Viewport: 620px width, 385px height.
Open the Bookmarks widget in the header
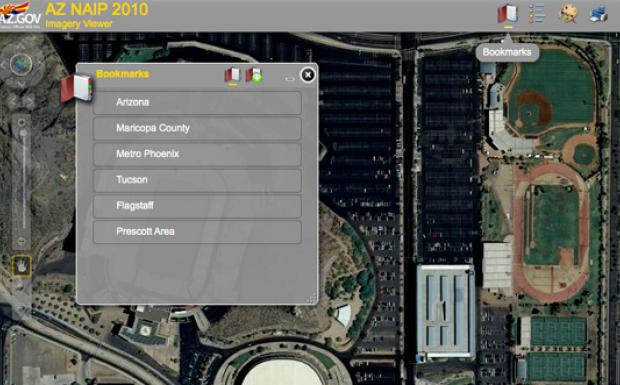(x=508, y=14)
